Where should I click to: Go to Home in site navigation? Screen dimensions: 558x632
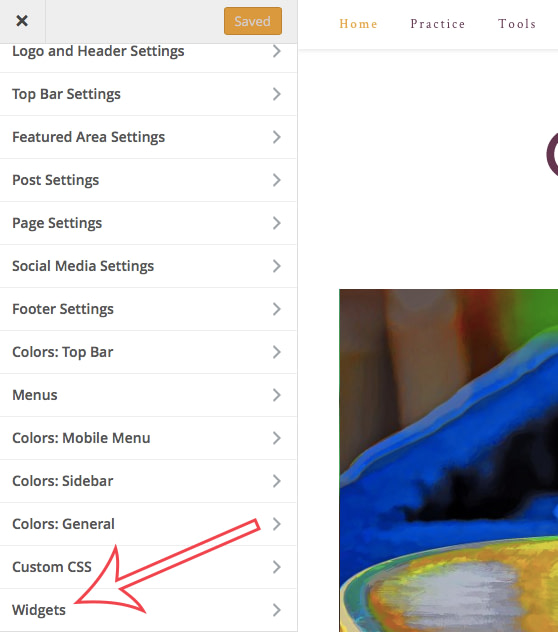[x=358, y=24]
